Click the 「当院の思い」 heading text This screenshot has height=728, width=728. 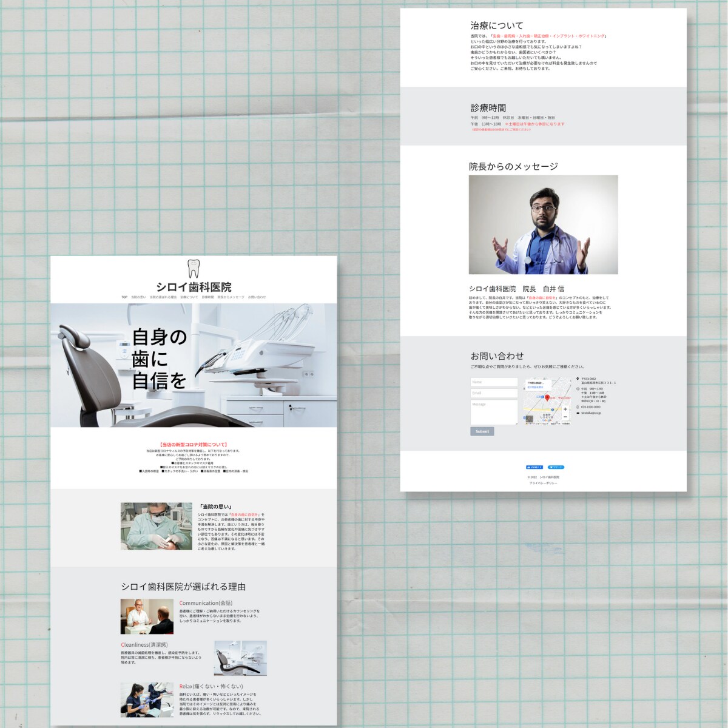tap(215, 507)
